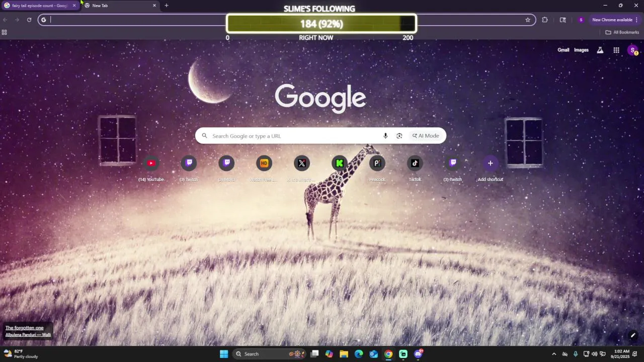Open the Extensions puzzle icon

click(545, 20)
